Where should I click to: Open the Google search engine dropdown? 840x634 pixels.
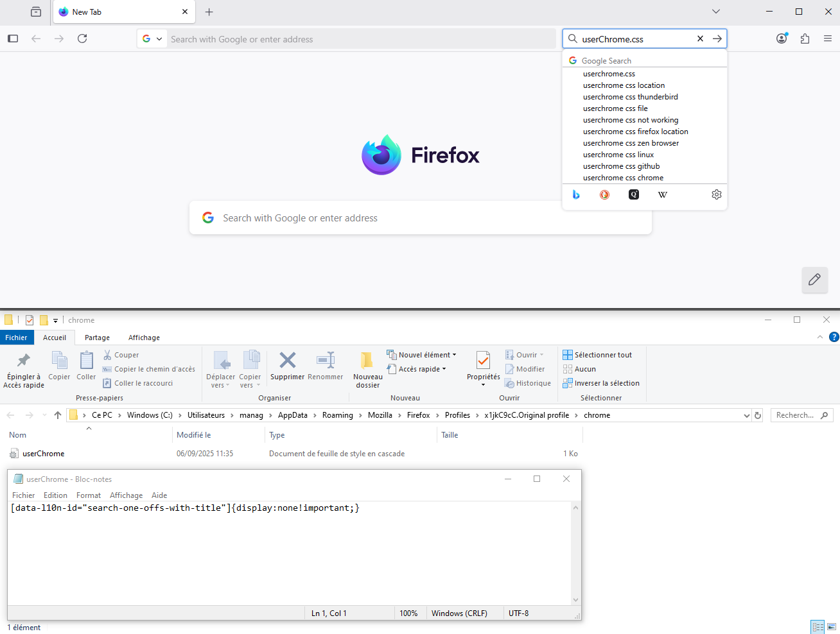[152, 39]
